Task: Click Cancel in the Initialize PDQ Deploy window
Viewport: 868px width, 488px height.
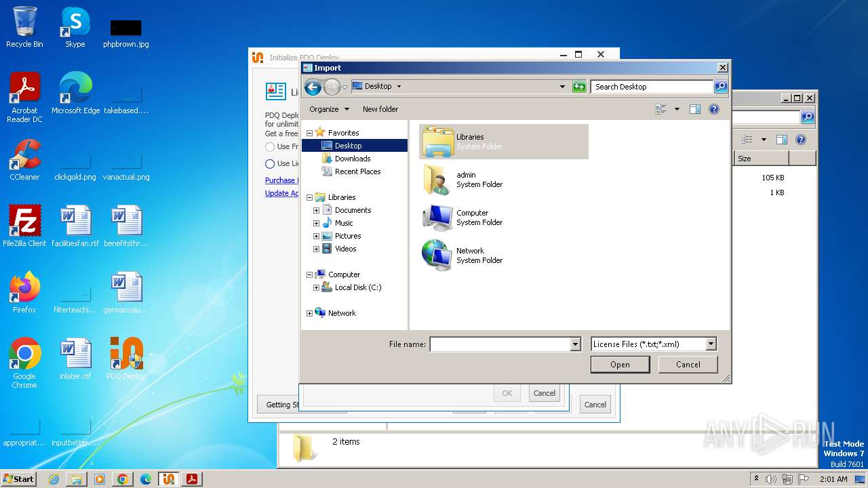Action: click(595, 405)
